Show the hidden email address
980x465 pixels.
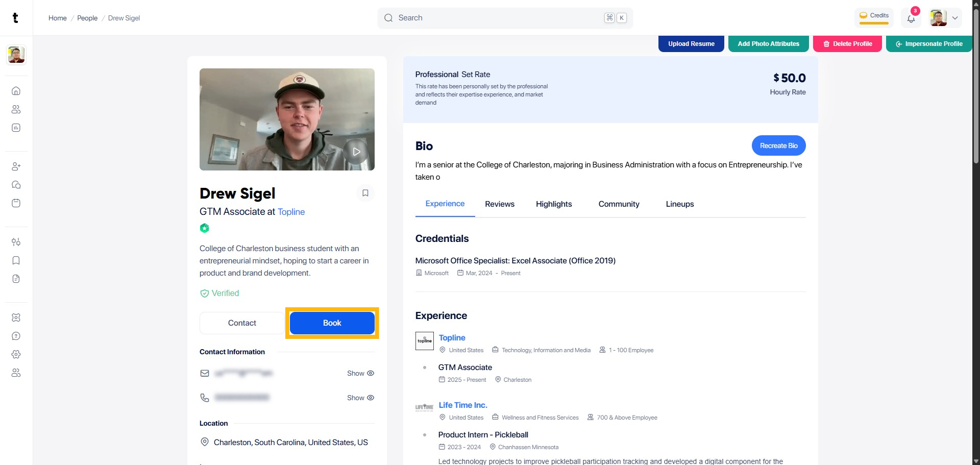[360, 373]
